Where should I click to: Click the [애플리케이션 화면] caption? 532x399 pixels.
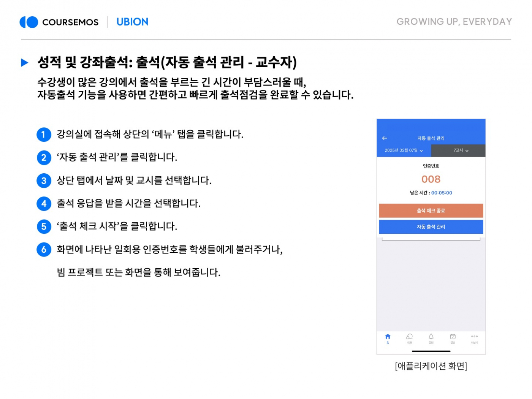pyautogui.click(x=431, y=366)
